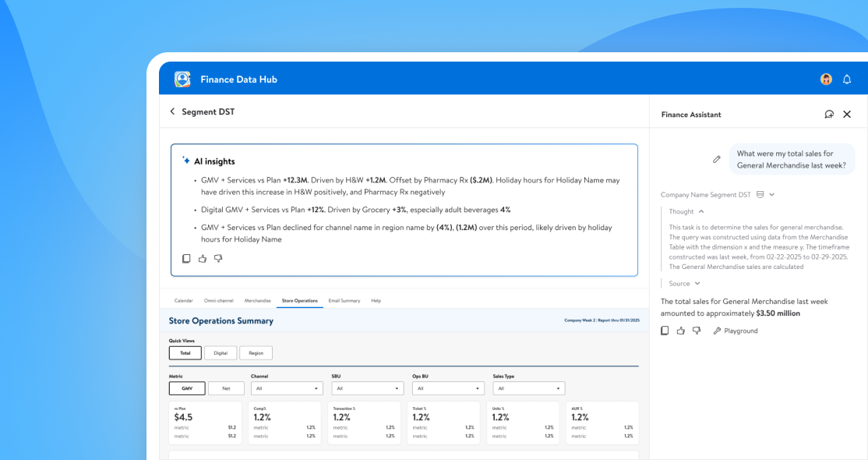Viewport: 868px width, 460px height.
Task: Open the Channel dropdown
Action: (x=286, y=388)
